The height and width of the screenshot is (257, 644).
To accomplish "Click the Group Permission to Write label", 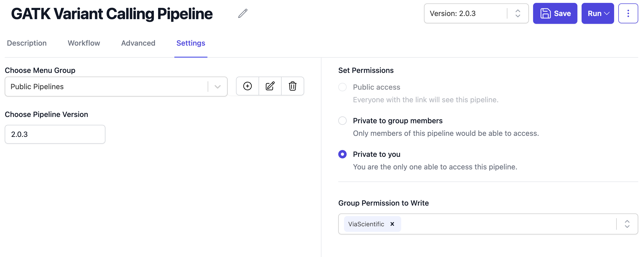I will click(x=383, y=203).
